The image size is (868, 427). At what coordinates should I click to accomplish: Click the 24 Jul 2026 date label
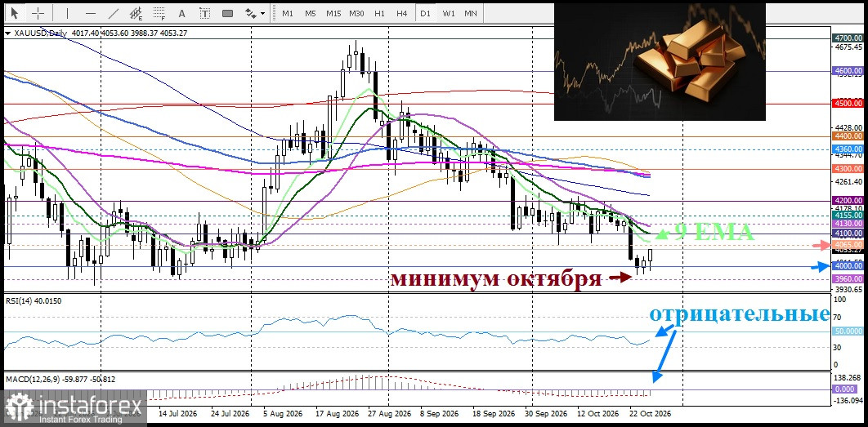click(x=230, y=413)
